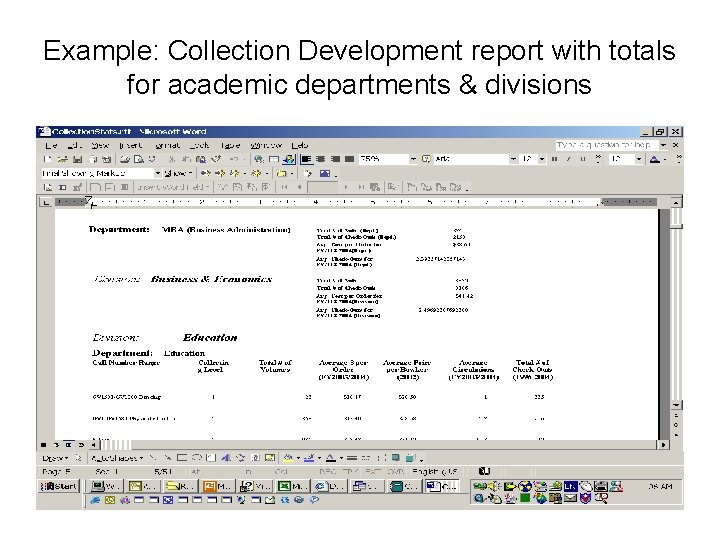Click the Undo arrow icon
The height and width of the screenshot is (540, 720).
(233, 159)
